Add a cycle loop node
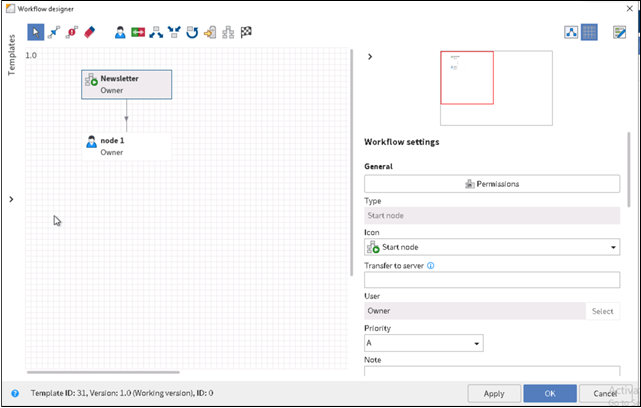This screenshot has width=641, height=408. (x=192, y=32)
